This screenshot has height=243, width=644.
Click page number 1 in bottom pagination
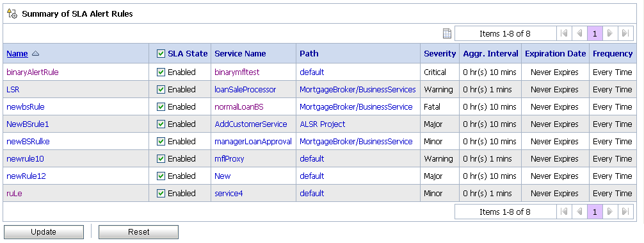[595, 212]
